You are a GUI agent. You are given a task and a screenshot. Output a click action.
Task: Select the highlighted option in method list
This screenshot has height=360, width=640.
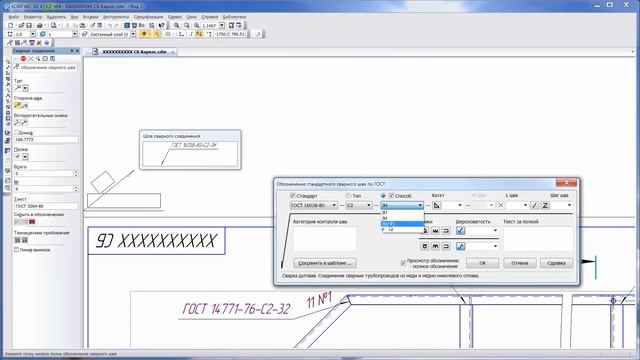coord(402,224)
